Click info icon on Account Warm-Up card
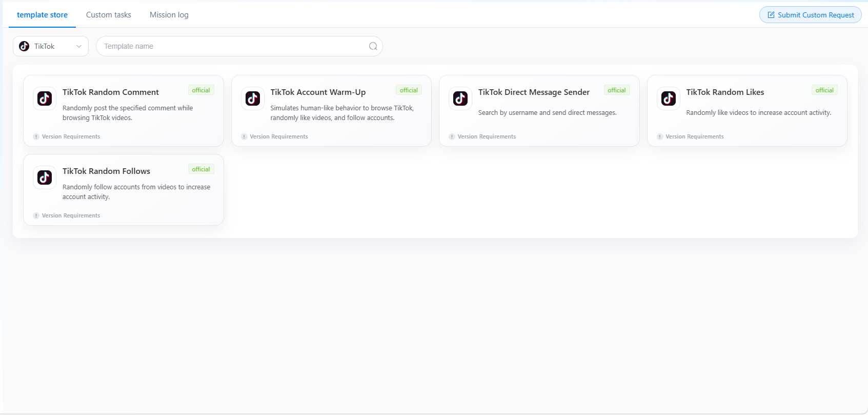Screen dimensions: 868x415 click(244, 136)
